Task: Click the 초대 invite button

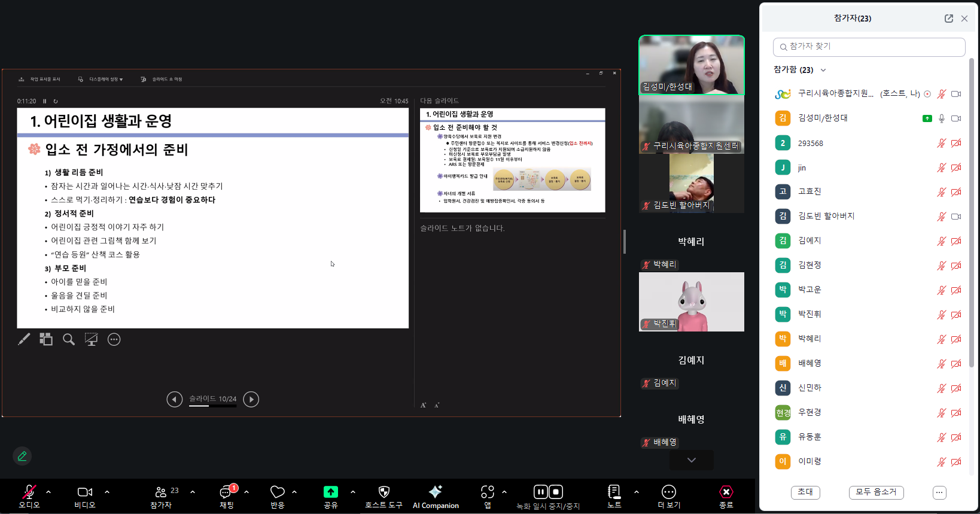Action: pos(805,492)
